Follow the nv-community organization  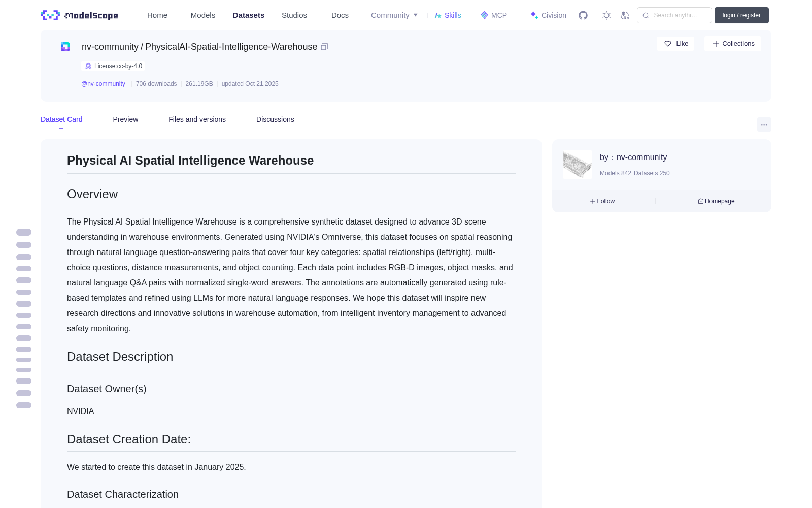click(602, 201)
